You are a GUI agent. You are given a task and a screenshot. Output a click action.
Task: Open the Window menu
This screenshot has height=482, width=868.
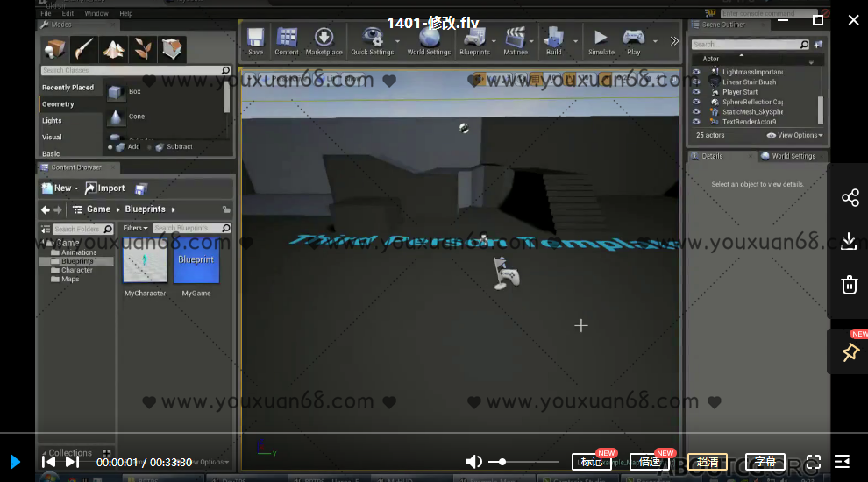pyautogui.click(x=96, y=13)
